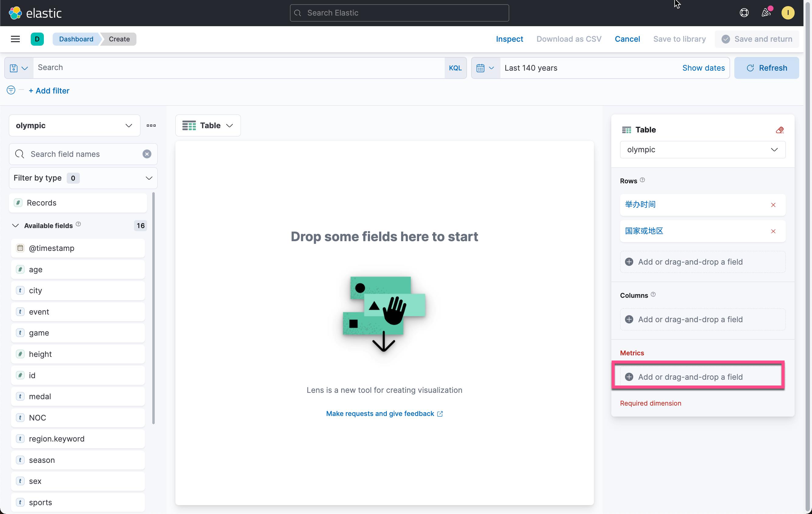Image resolution: width=812 pixels, height=514 pixels.
Task: Focus the KQL Search query bar
Action: coord(239,68)
